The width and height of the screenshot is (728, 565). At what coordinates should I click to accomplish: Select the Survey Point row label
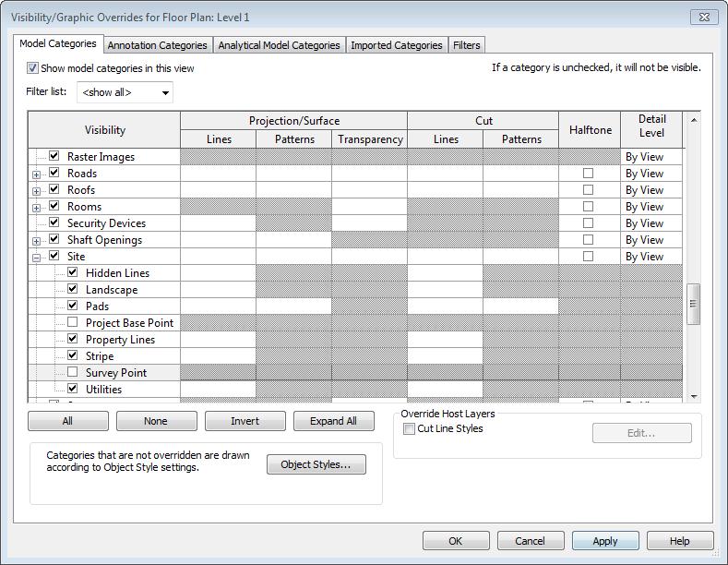pos(116,373)
